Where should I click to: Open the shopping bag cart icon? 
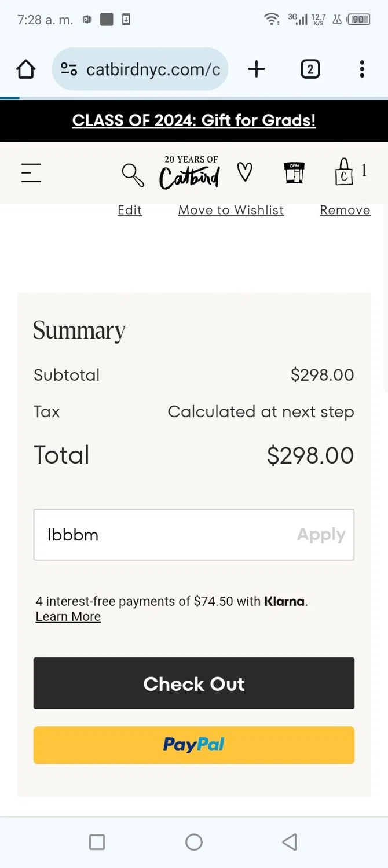(x=344, y=172)
